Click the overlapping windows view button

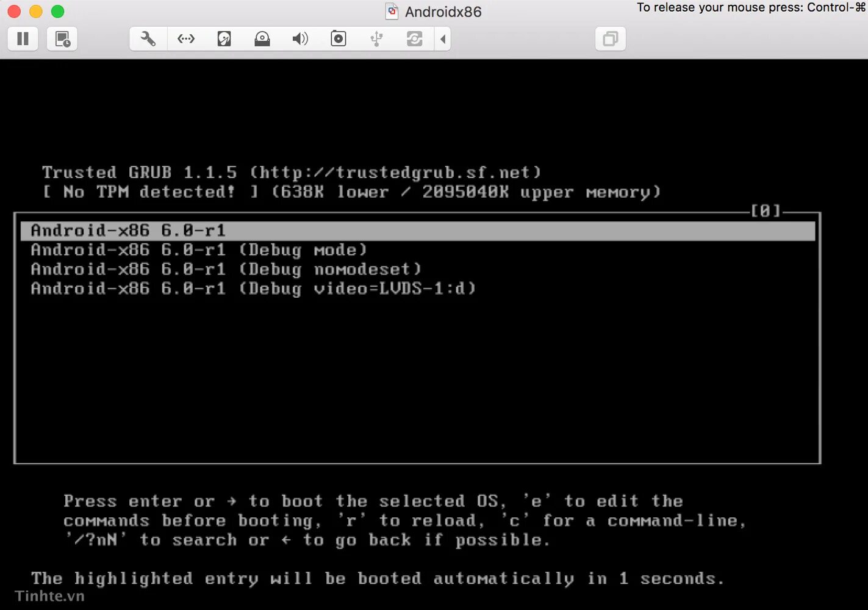[611, 39]
